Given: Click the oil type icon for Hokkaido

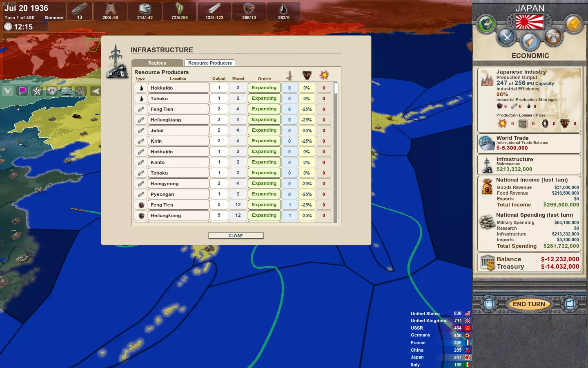Looking at the screenshot, I should pos(141,88).
